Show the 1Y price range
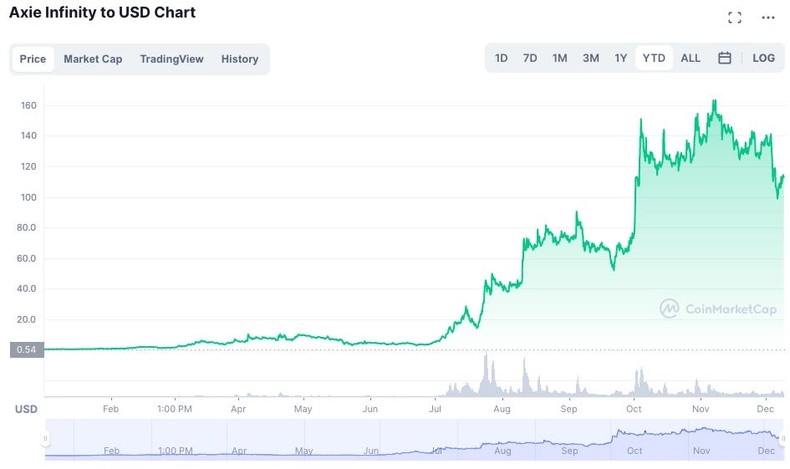The image size is (790, 469). pos(621,58)
